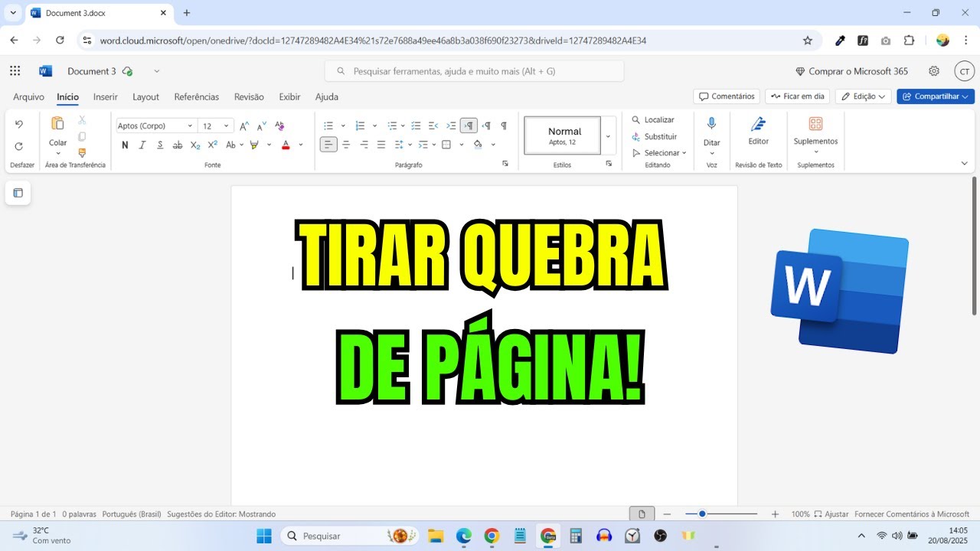Toggle show paragraph marks

(x=504, y=126)
